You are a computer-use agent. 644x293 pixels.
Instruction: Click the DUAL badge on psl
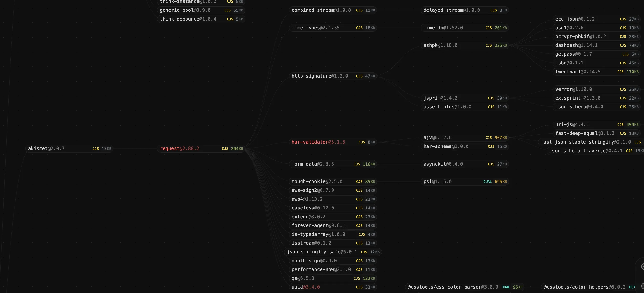point(487,182)
